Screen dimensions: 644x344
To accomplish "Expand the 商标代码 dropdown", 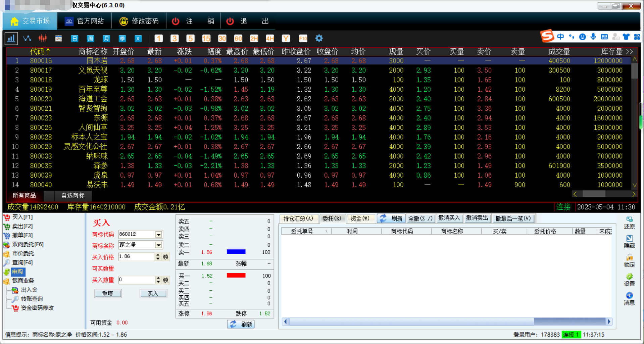I will [x=159, y=235].
